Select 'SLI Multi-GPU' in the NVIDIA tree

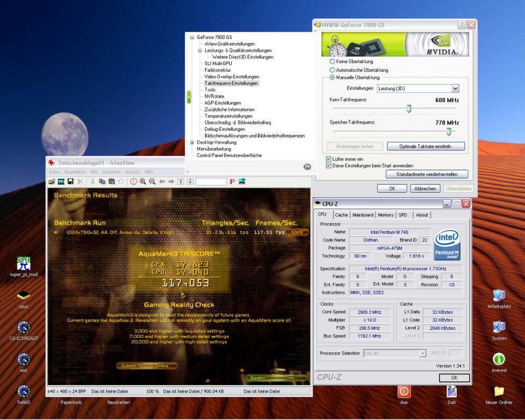click(218, 63)
